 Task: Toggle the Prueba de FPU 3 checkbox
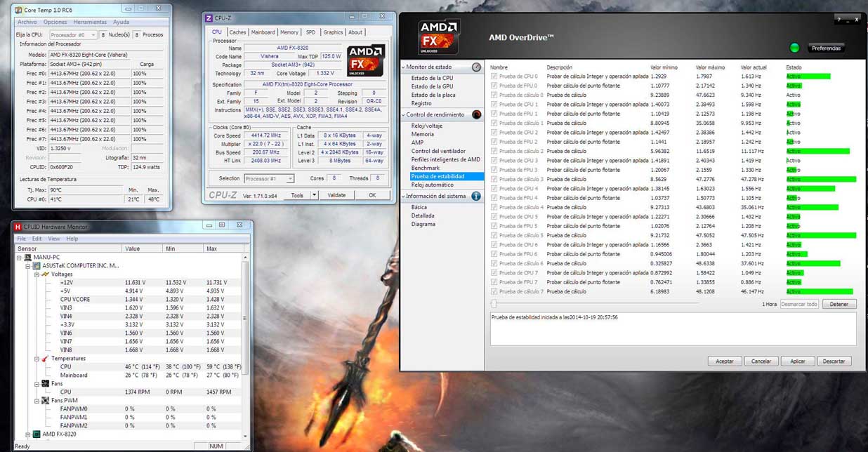[x=494, y=170]
